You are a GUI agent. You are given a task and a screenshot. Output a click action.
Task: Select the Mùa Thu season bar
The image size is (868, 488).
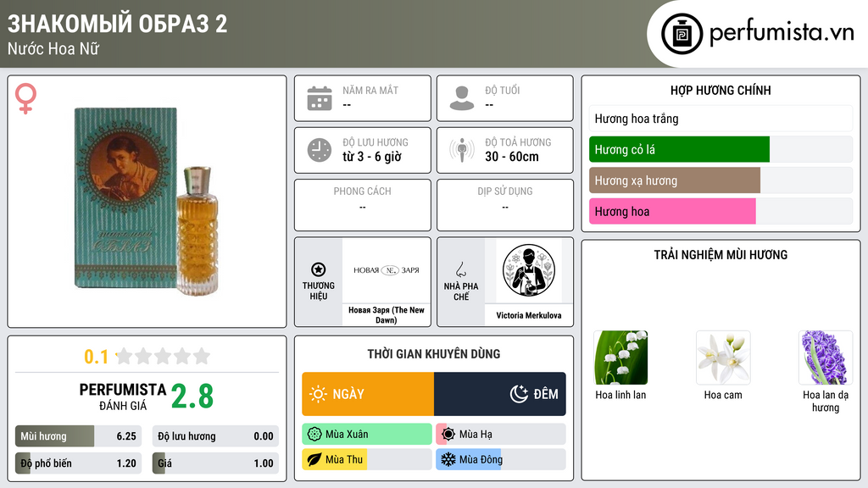pyautogui.click(x=367, y=459)
